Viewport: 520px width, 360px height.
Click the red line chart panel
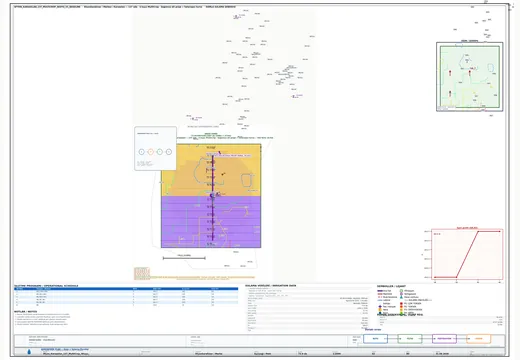(x=467, y=254)
